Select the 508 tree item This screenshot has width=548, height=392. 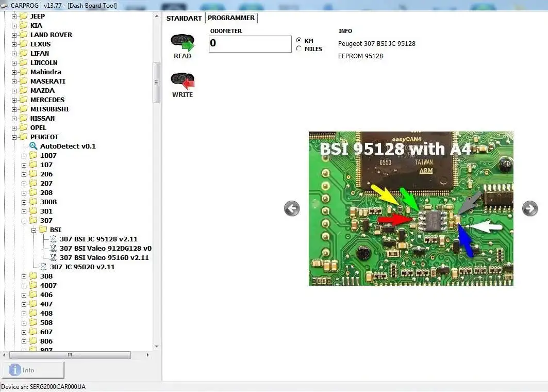(x=46, y=322)
